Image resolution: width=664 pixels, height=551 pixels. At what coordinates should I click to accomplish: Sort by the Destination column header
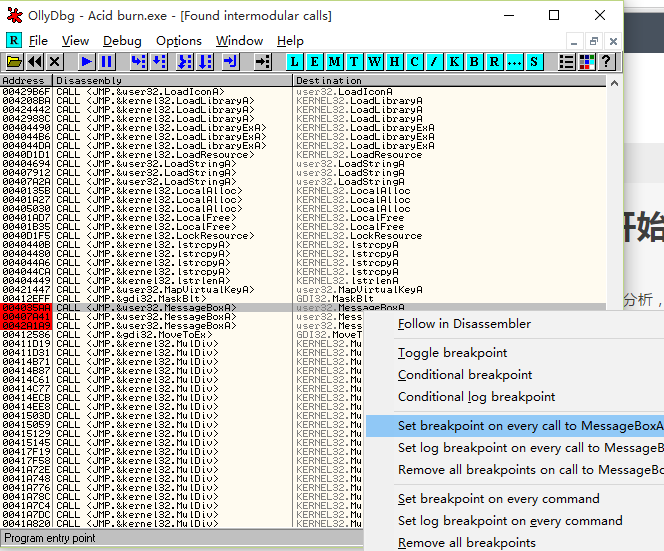click(449, 80)
